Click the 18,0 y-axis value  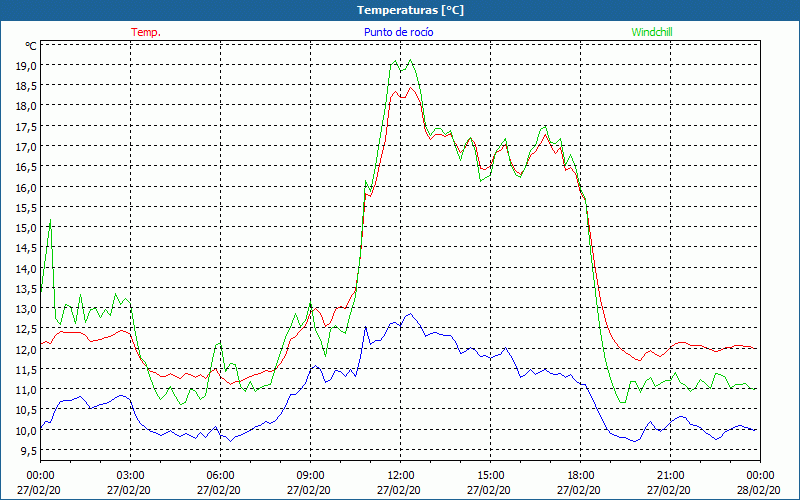point(27,106)
